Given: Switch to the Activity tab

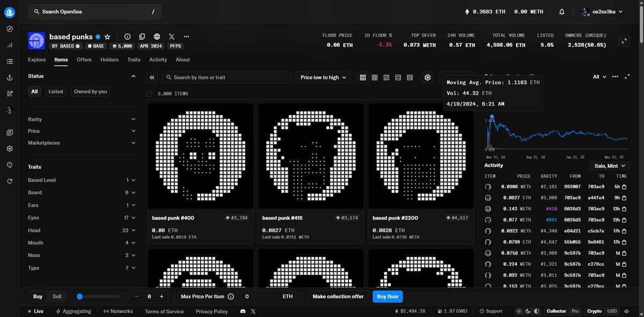Looking at the screenshot, I should pos(158,60).
